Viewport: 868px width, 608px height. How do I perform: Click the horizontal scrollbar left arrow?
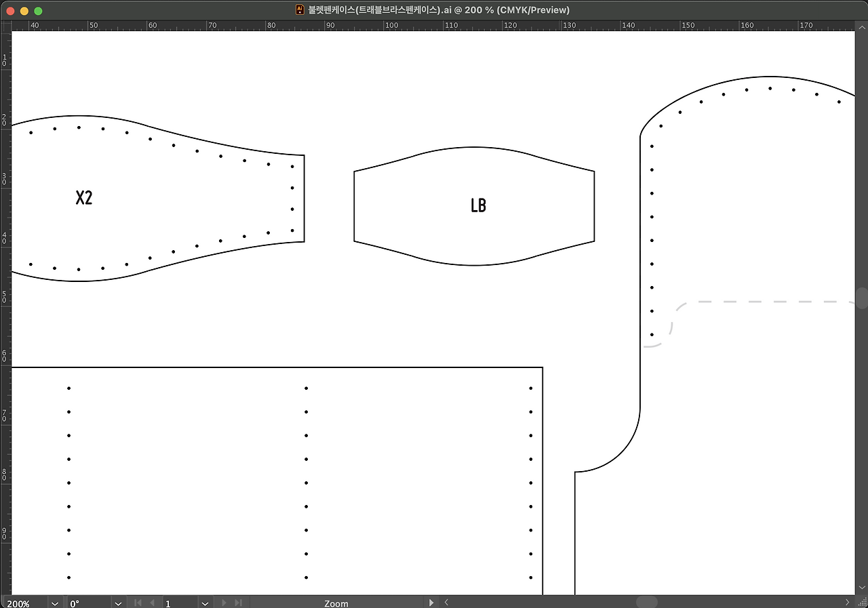[x=446, y=602]
